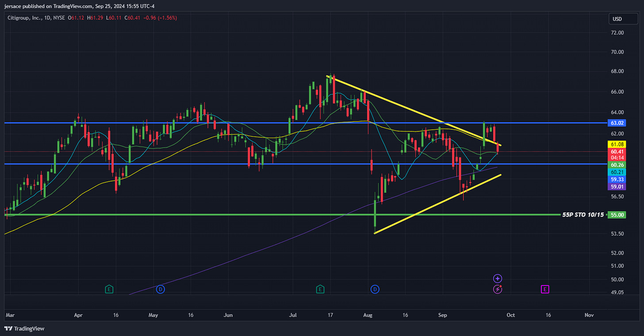Click the Oct time axis label

511,315
